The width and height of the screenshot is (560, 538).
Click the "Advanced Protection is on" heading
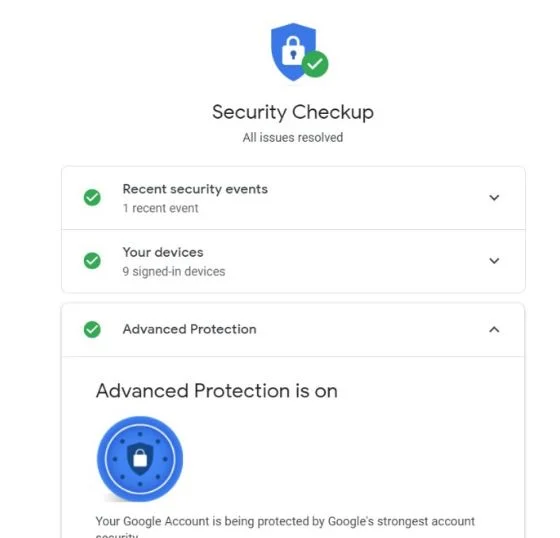point(216,391)
